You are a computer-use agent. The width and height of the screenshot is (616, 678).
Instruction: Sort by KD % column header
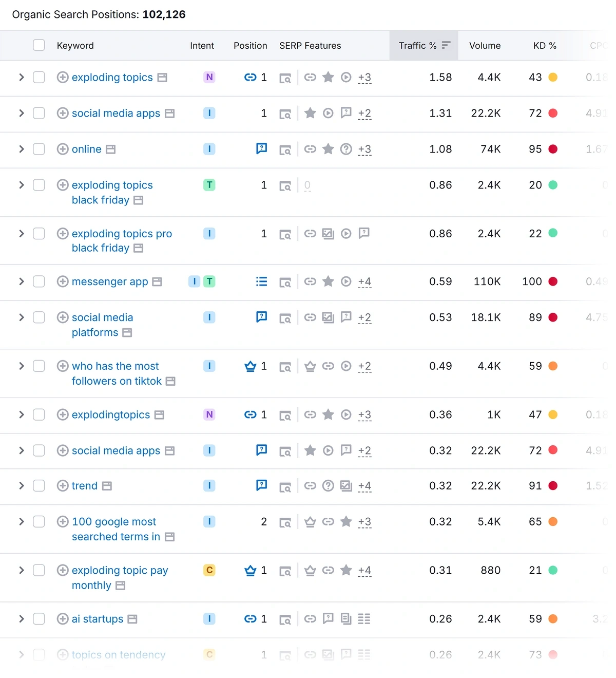pos(544,45)
